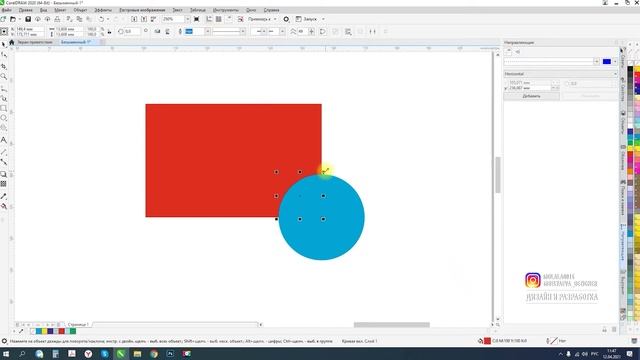Select the Eyedropper tool in the toolbox
Screen dimensions: 640x360
(4, 196)
